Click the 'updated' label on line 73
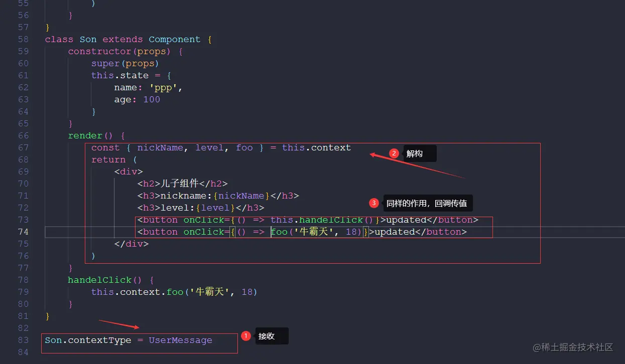 point(406,220)
